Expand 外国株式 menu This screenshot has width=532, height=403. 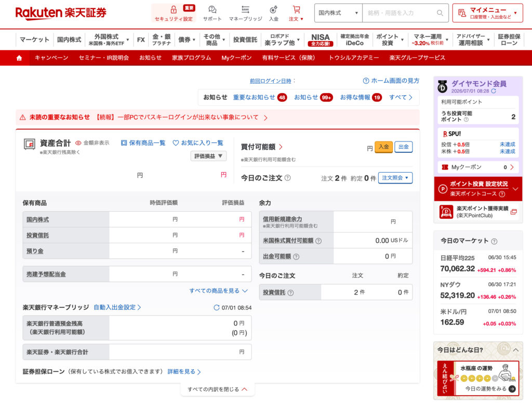click(x=109, y=40)
